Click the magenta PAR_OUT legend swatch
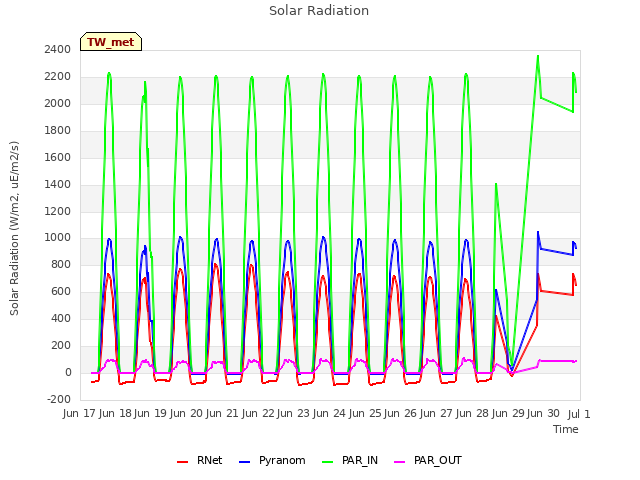 click(399, 462)
